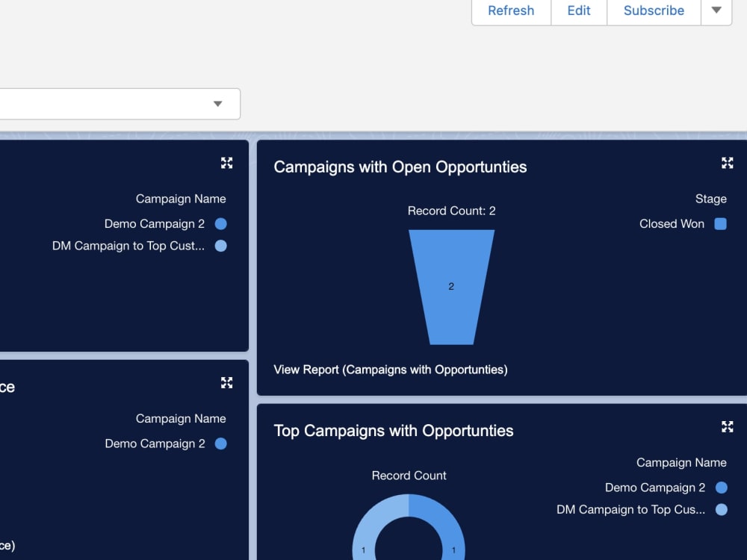Click Closed Won blue legend swatch
Screen dimensions: 747x560
click(720, 224)
